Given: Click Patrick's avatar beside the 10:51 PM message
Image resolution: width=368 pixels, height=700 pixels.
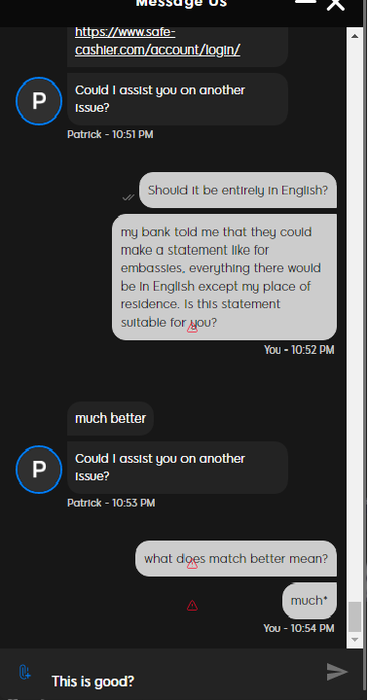Looking at the screenshot, I should pos(39,101).
